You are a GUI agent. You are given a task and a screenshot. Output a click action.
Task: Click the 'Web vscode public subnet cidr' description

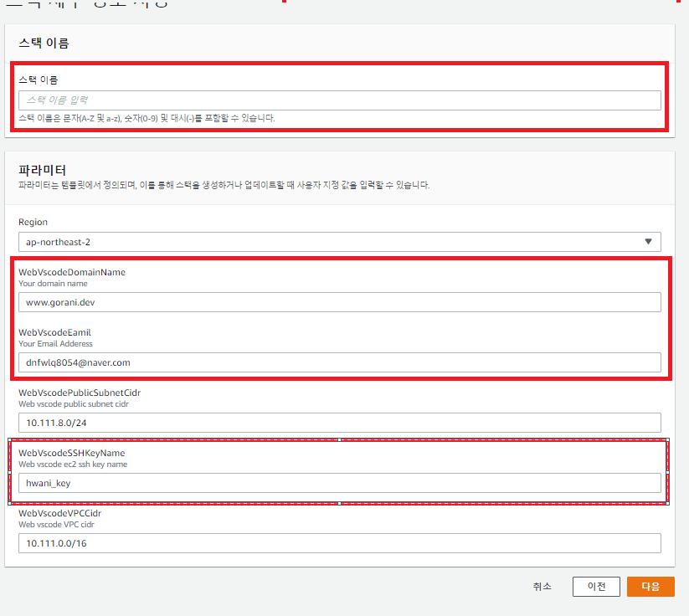[74, 403]
